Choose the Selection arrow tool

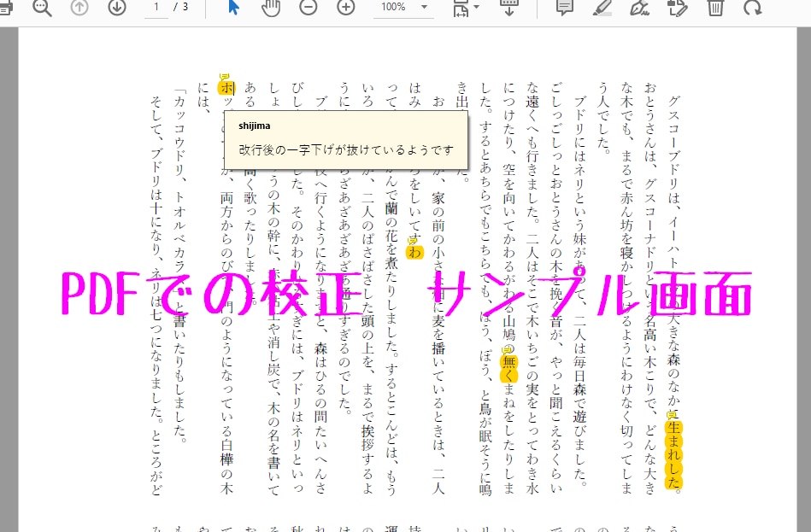coord(233,8)
